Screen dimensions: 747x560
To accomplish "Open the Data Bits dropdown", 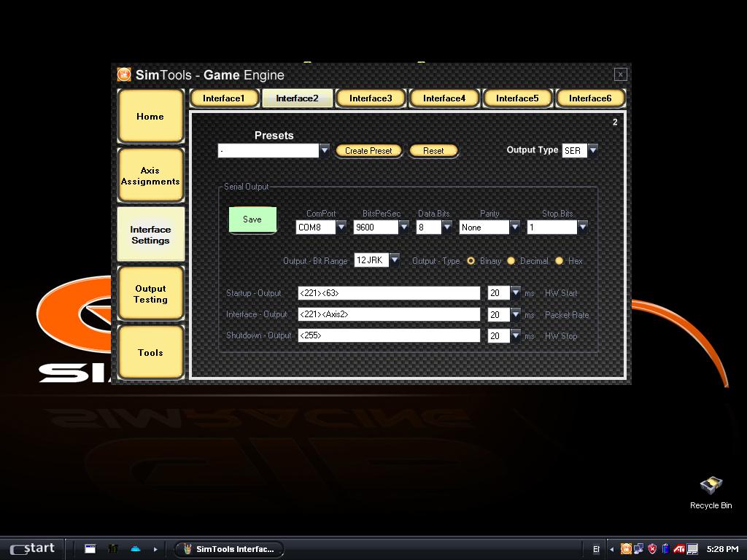I will (447, 227).
